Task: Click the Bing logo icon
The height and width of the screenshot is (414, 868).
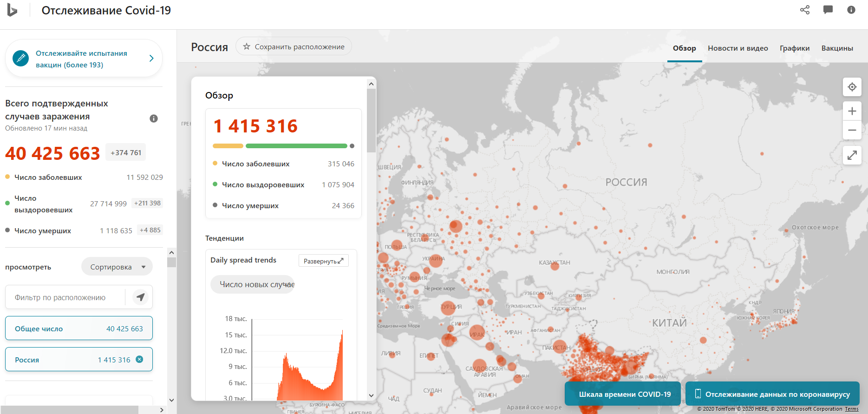Action: coord(12,10)
